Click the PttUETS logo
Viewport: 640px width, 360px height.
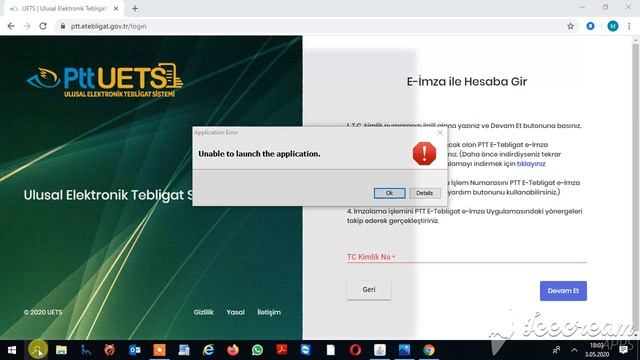105,80
